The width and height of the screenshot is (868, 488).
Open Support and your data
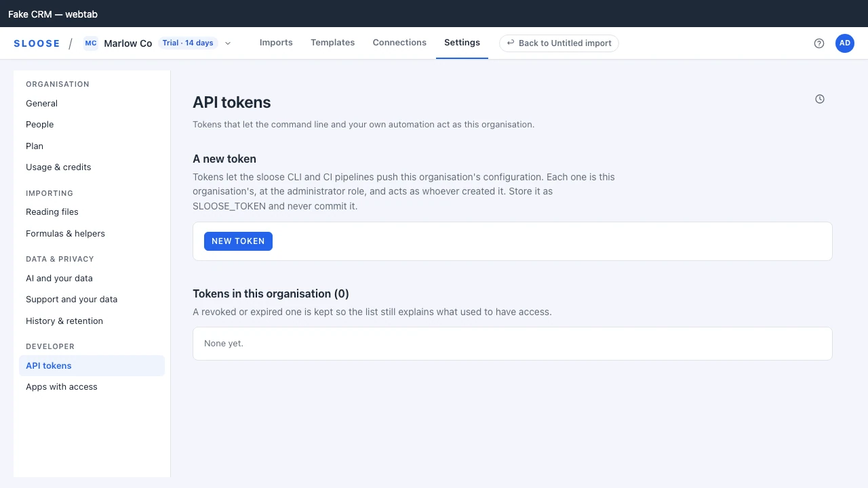coord(92,300)
